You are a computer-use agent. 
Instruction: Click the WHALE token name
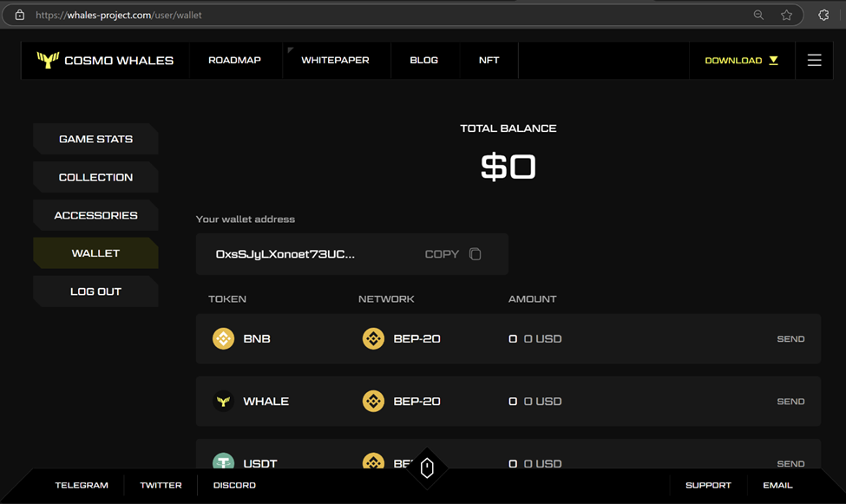click(x=266, y=402)
